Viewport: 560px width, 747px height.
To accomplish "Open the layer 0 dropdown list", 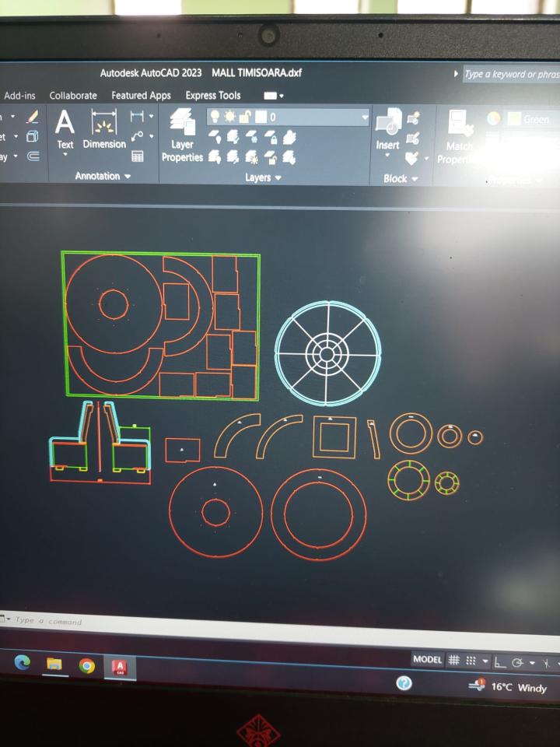I will coord(365,117).
